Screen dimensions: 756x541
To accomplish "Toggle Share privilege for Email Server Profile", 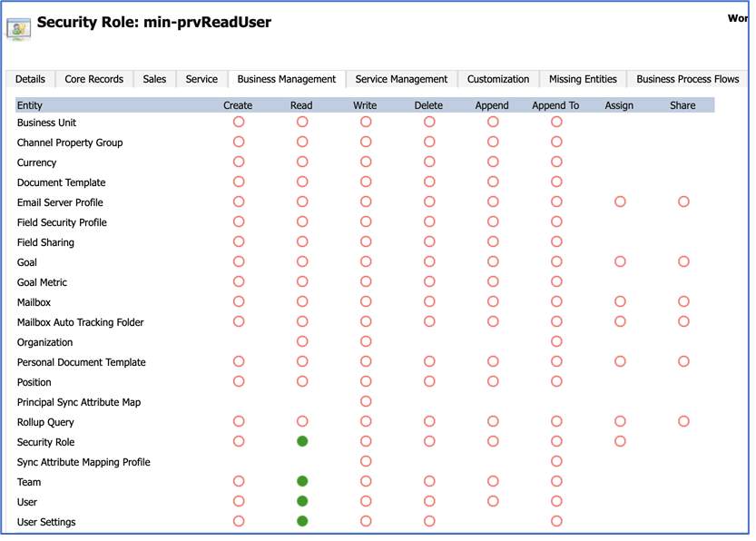I will coord(683,202).
